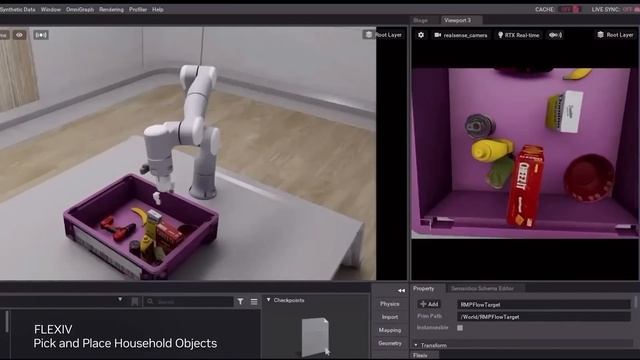
Task: Open the Synthetic Data menu
Action: tap(17, 9)
